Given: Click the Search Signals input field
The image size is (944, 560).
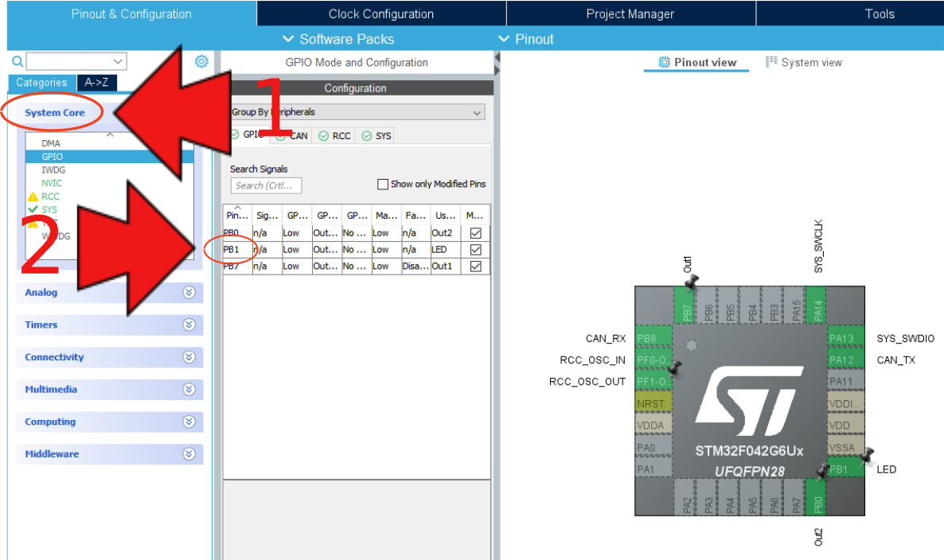Looking at the screenshot, I should point(267,185).
